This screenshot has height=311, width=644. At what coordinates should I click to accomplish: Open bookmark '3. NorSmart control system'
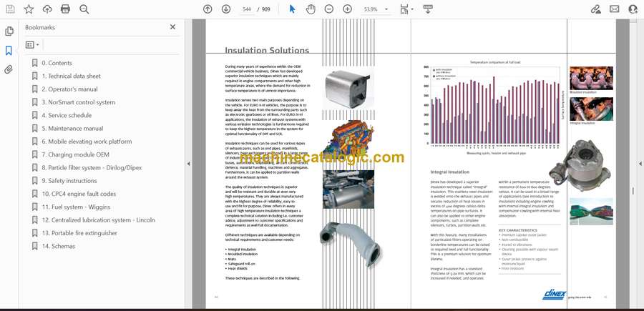[79, 102]
